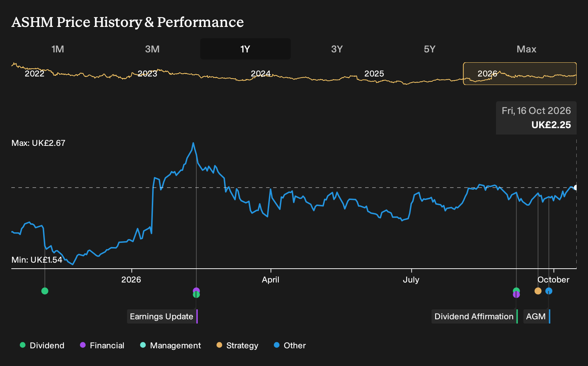The height and width of the screenshot is (366, 588).
Task: Click the April axis label
Action: tap(271, 280)
